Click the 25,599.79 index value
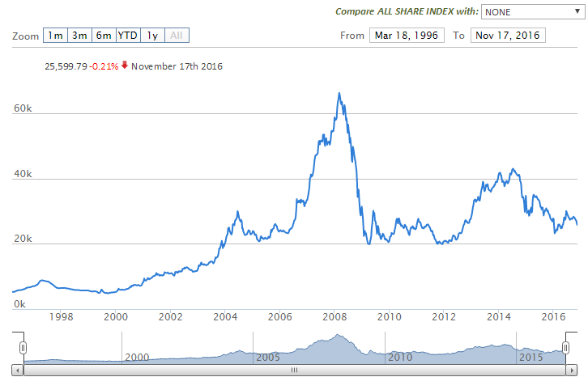This screenshot has width=588, height=377. point(66,66)
